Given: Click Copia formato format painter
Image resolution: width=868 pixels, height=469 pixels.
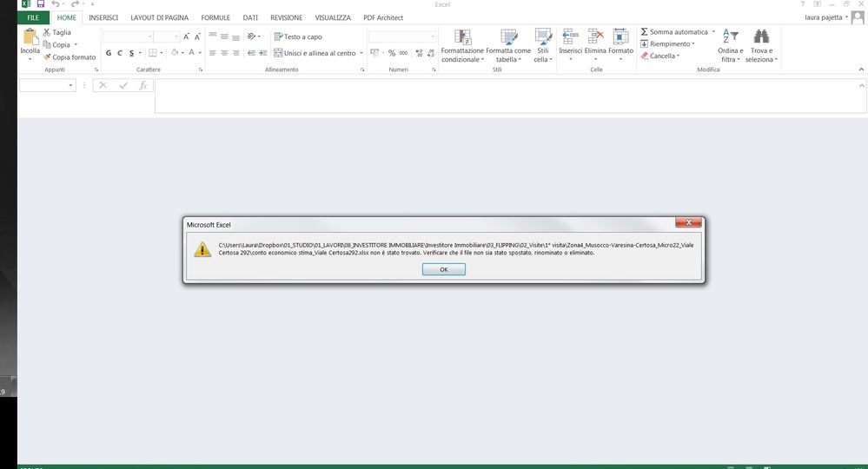Looking at the screenshot, I should (x=70, y=57).
